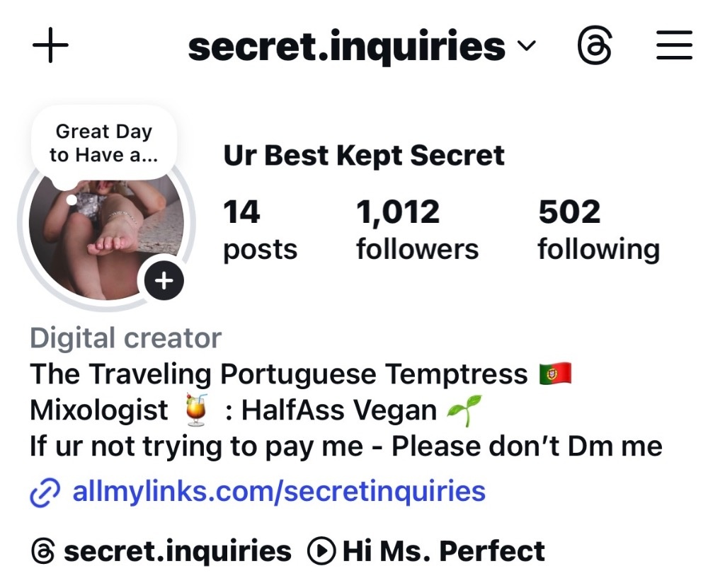Tap the plus icon to create new content
This screenshot has width=725, height=588.
pyautogui.click(x=50, y=45)
